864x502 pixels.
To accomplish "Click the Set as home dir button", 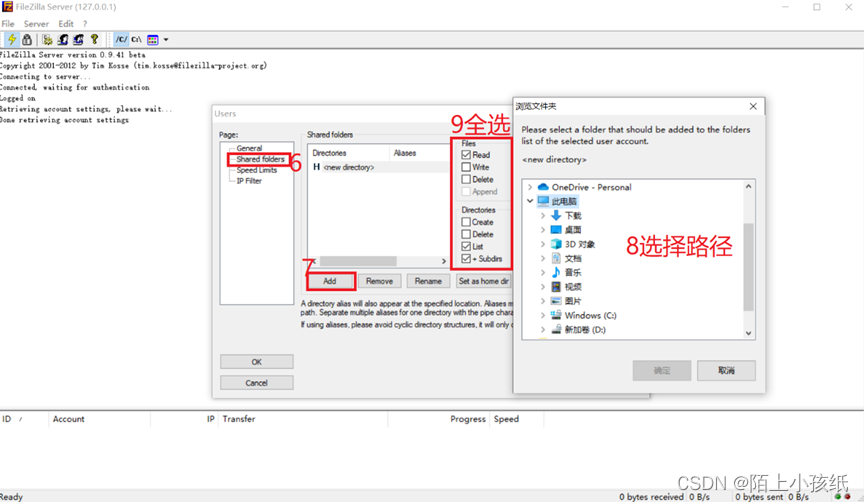I will pos(483,281).
